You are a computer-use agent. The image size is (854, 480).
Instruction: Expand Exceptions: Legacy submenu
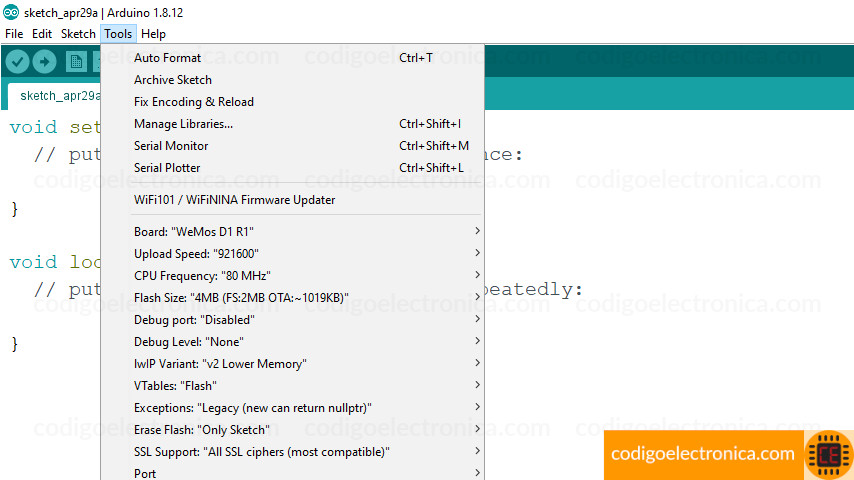pyautogui.click(x=292, y=408)
